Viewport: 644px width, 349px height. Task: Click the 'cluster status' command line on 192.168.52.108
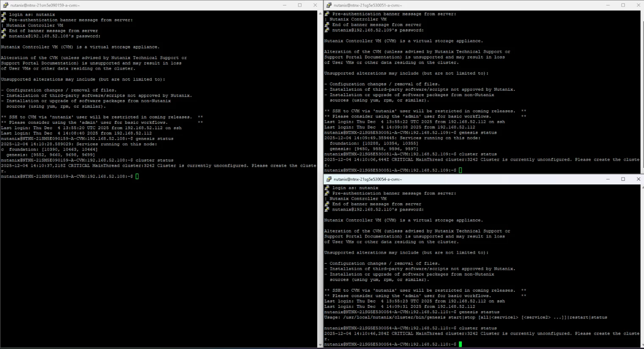pos(87,160)
